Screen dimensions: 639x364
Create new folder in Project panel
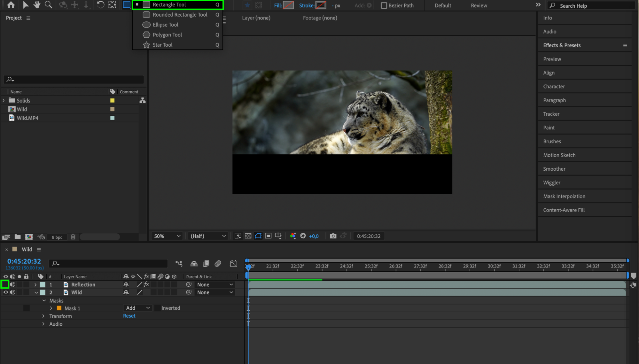point(18,237)
